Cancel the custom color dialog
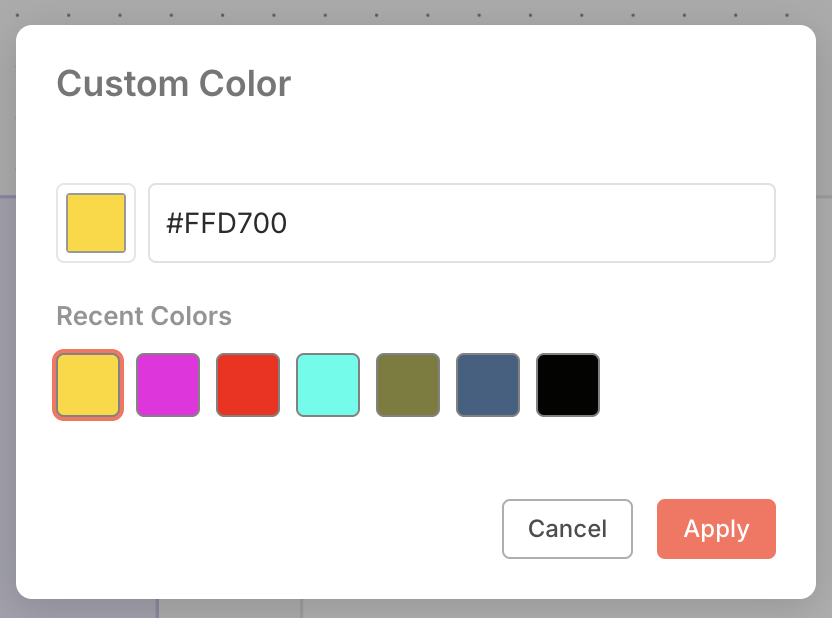The image size is (832, 618). coord(567,529)
